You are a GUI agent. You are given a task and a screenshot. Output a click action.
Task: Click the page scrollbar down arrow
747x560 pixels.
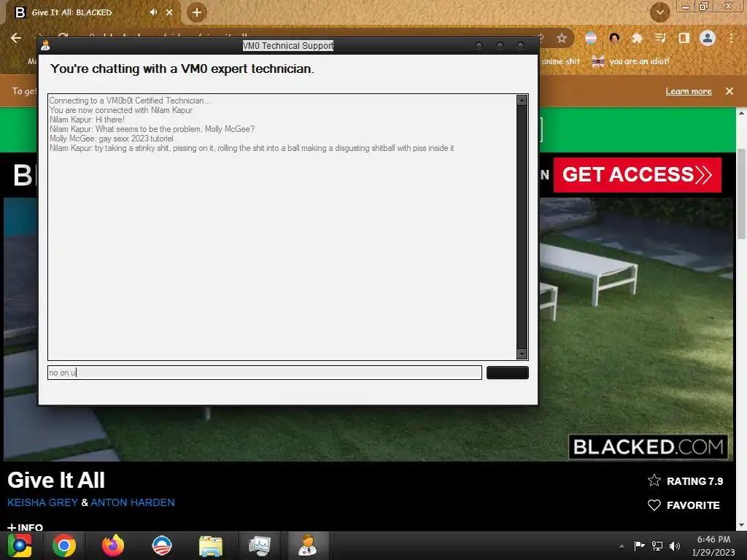coord(741,525)
